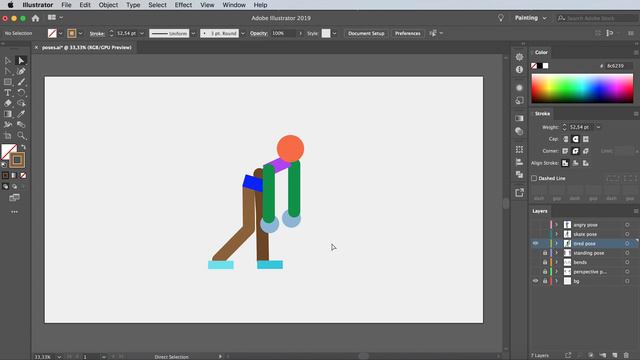Open the info panel icon in dock
Viewport: 640px width, 360px height.
(519, 70)
